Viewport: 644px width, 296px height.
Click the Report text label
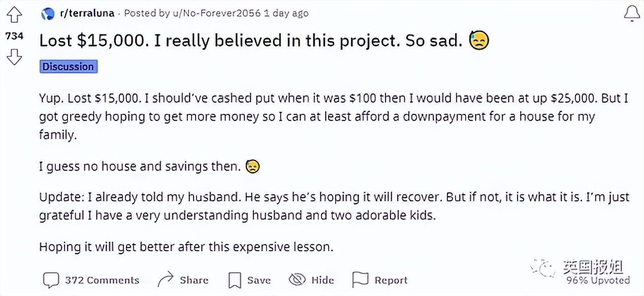[x=391, y=280]
